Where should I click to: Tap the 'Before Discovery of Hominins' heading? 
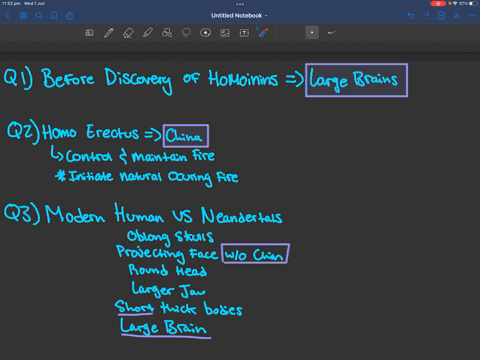[x=159, y=80]
